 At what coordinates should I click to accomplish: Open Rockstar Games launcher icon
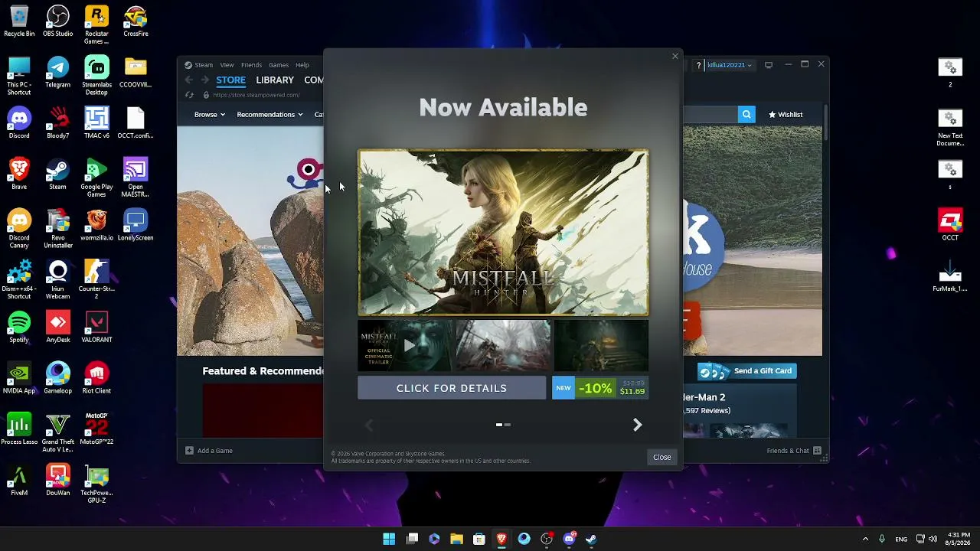coord(96,24)
